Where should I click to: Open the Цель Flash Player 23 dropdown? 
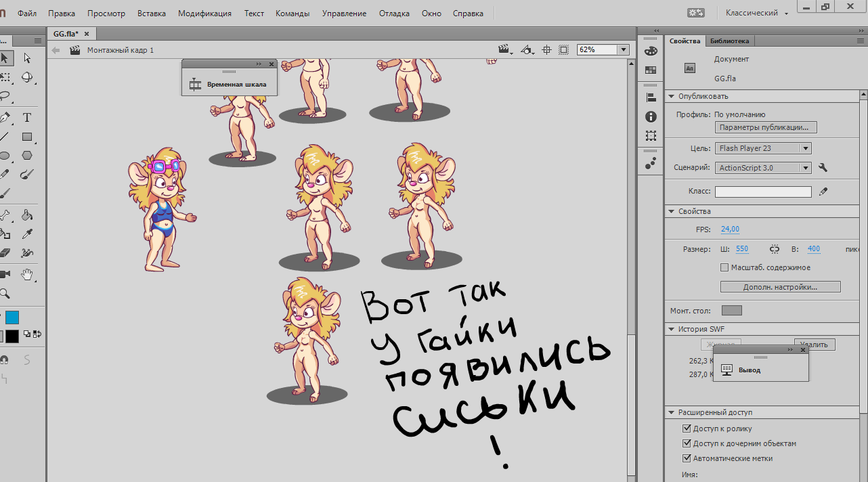click(763, 148)
